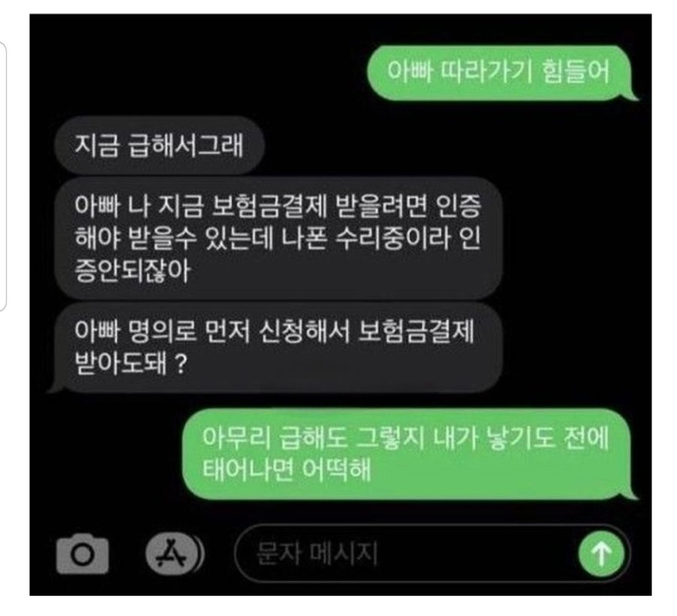Viewport: 677px width, 616px height.
Task: Click the text 증안되잖아 on the third line
Action: coord(132,270)
